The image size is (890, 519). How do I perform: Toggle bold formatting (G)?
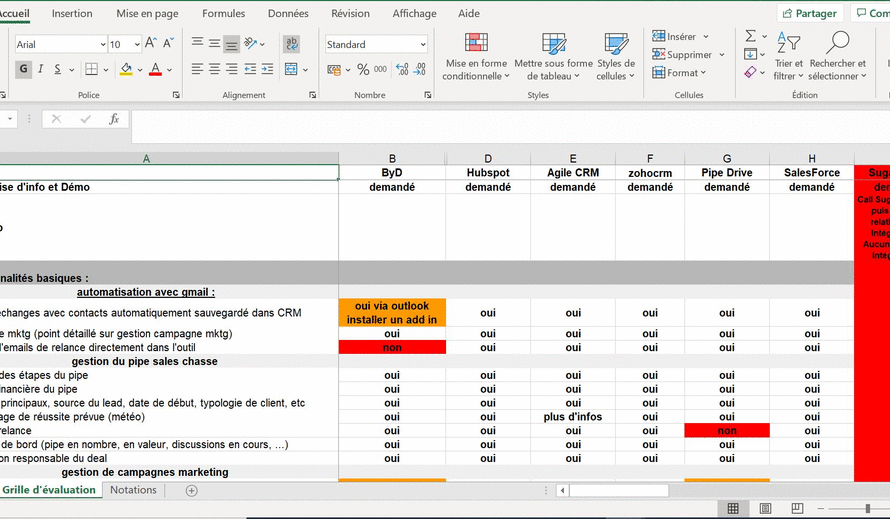tap(23, 69)
